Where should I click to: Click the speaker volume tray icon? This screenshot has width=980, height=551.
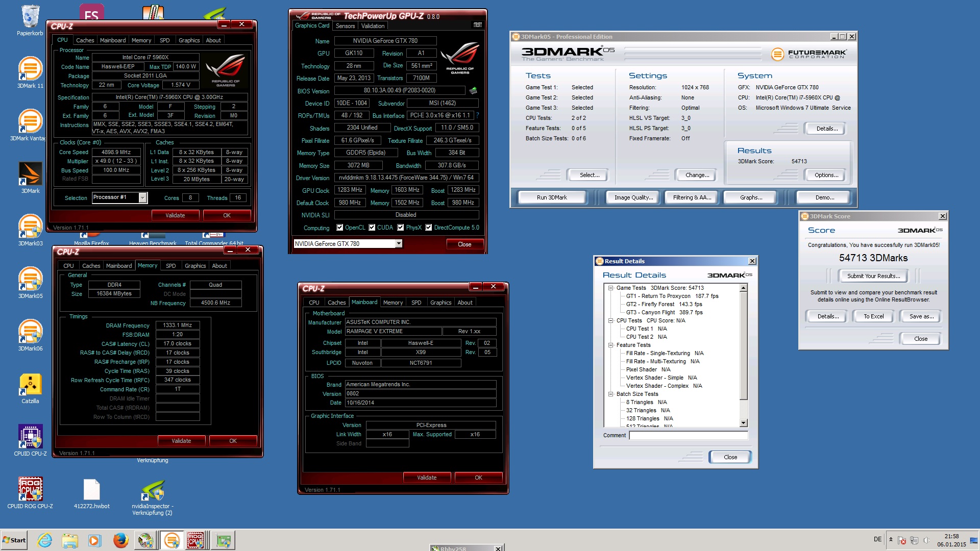[x=926, y=540]
